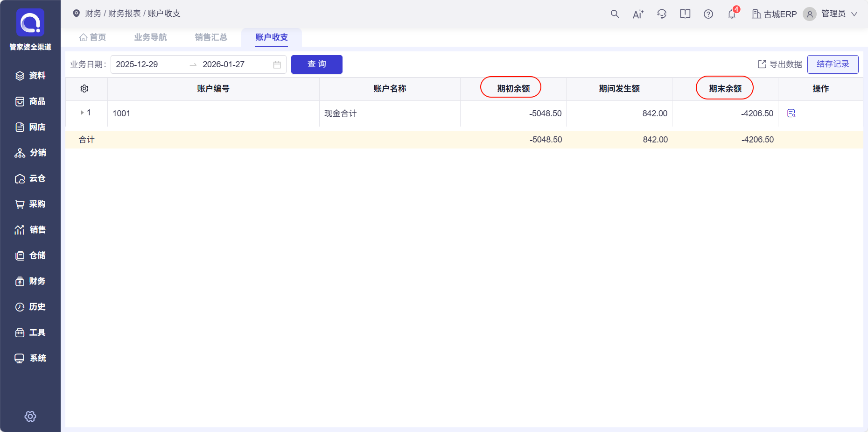Image resolution: width=868 pixels, height=432 pixels.
Task: Open customer service headset icon
Action: tap(662, 14)
